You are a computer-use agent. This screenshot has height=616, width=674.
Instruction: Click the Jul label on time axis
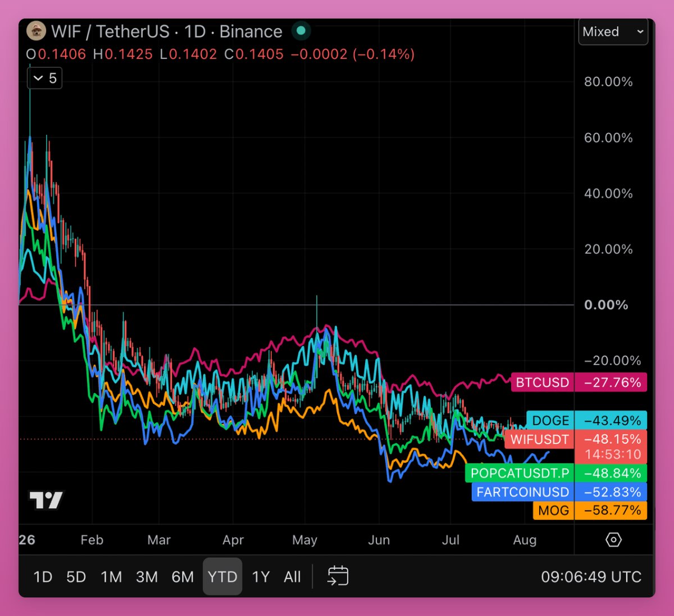coord(450,540)
